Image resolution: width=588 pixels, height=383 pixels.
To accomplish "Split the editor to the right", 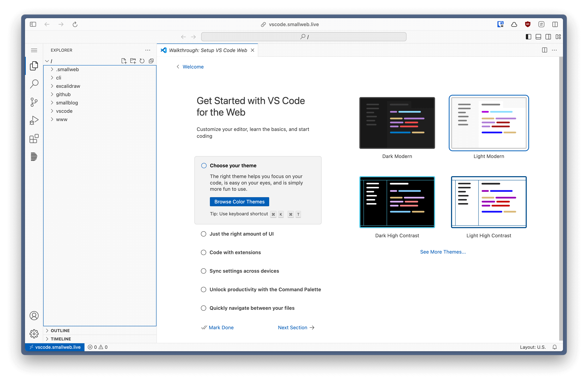I will [x=544, y=50].
